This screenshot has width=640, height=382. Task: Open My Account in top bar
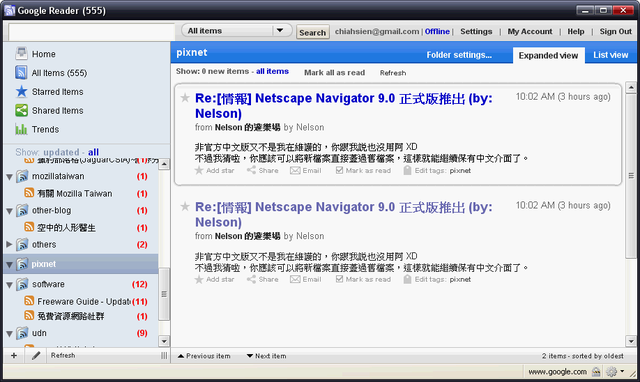click(x=530, y=31)
